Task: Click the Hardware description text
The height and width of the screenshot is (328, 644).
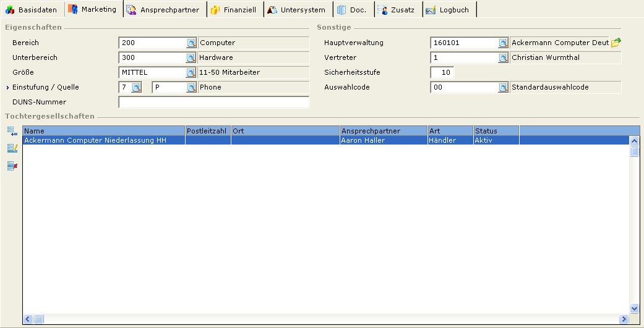Action: pos(216,57)
